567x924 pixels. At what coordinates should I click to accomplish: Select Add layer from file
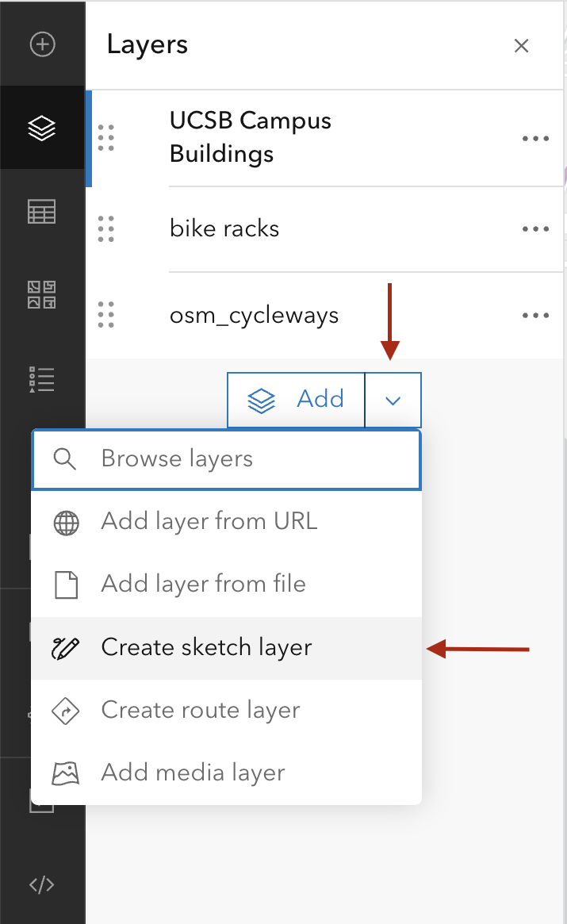pos(203,585)
